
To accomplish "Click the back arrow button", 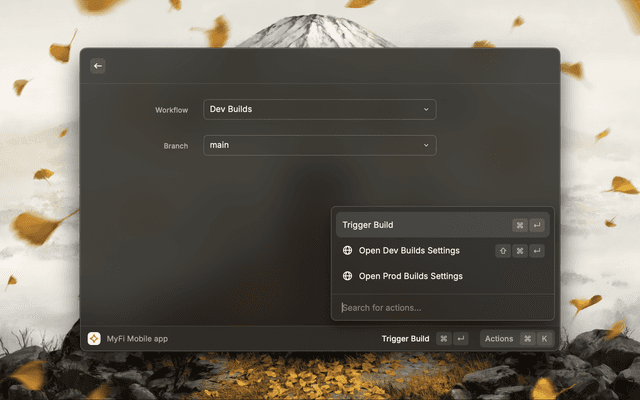I will (98, 66).
